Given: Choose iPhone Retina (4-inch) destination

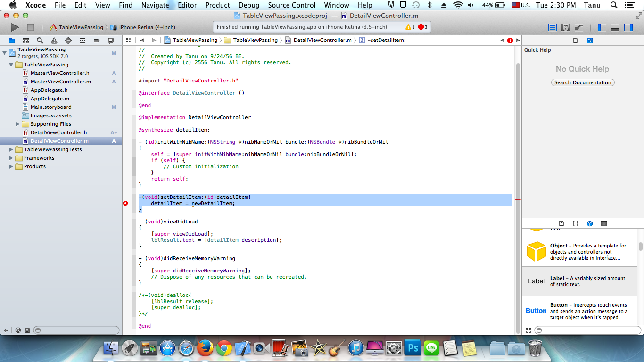Looking at the screenshot, I should (x=143, y=27).
